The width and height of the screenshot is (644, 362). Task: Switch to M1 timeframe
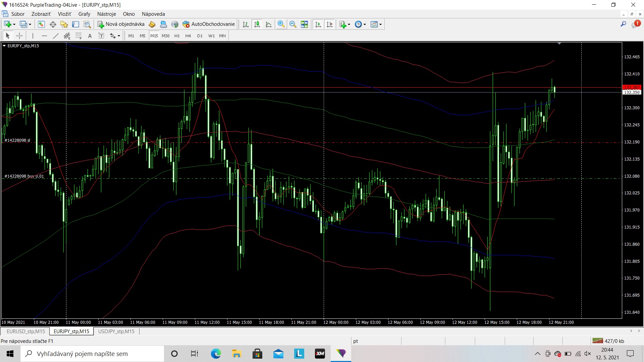131,36
